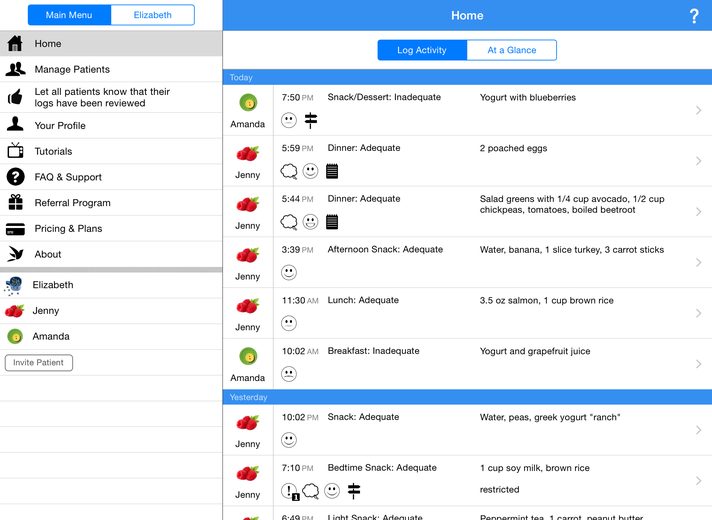712x520 pixels.
Task: Select the At a Glance tab
Action: tap(512, 50)
